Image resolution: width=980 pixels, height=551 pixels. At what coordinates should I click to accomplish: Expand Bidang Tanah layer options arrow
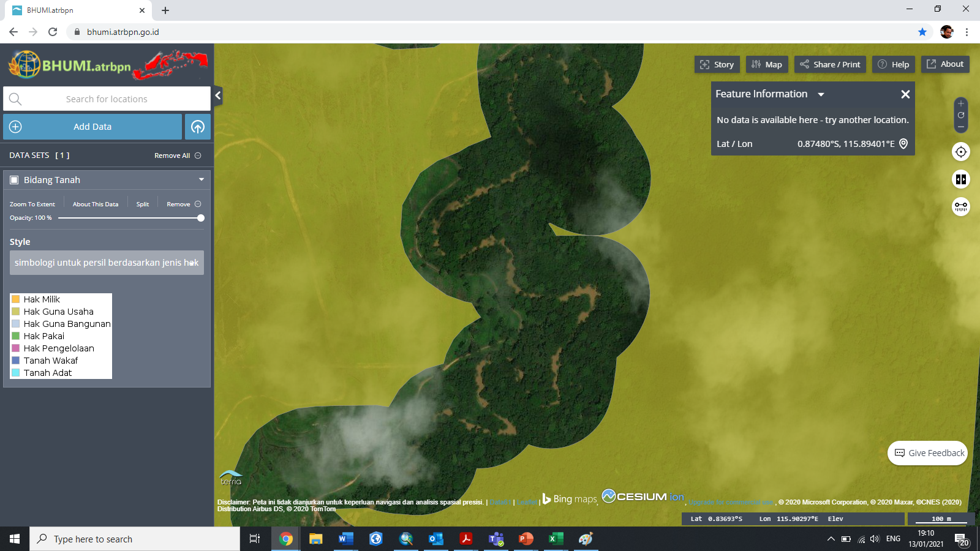tap(201, 180)
